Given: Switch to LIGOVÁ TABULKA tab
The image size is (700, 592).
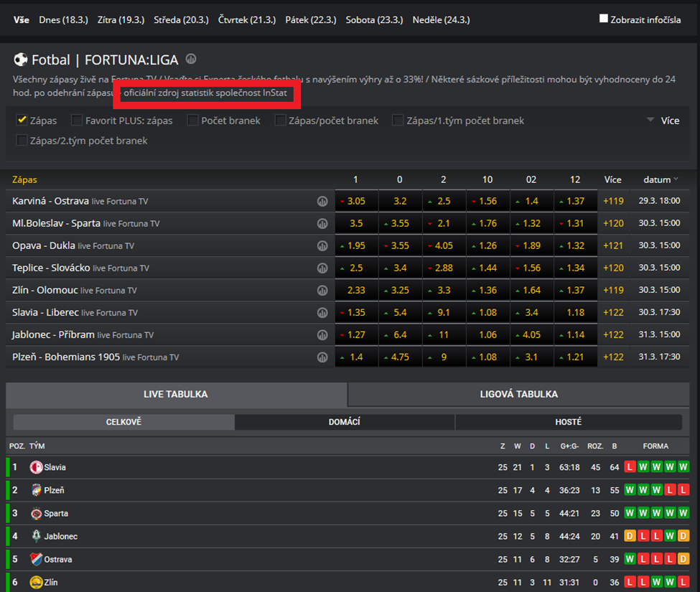Looking at the screenshot, I should [x=518, y=394].
